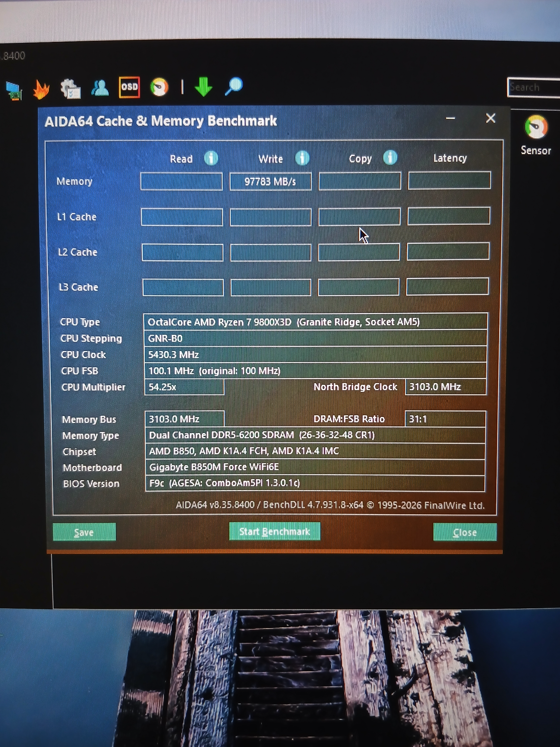Viewport: 560px width, 747px height.
Task: Click the AIDA64 v8.35.8400 version footer text
Action: (x=330, y=505)
